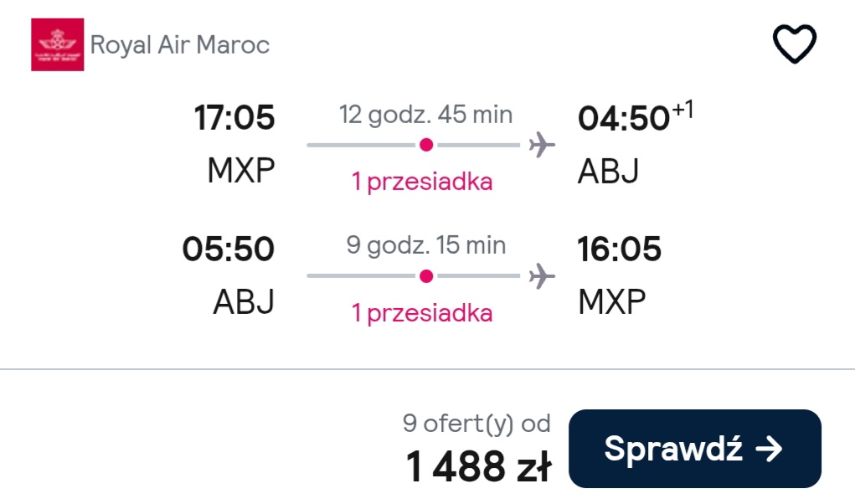Viewport: 855px width, 504px height.
Task: Click the 9 ofert(y) od label
Action: pyautogui.click(x=476, y=424)
